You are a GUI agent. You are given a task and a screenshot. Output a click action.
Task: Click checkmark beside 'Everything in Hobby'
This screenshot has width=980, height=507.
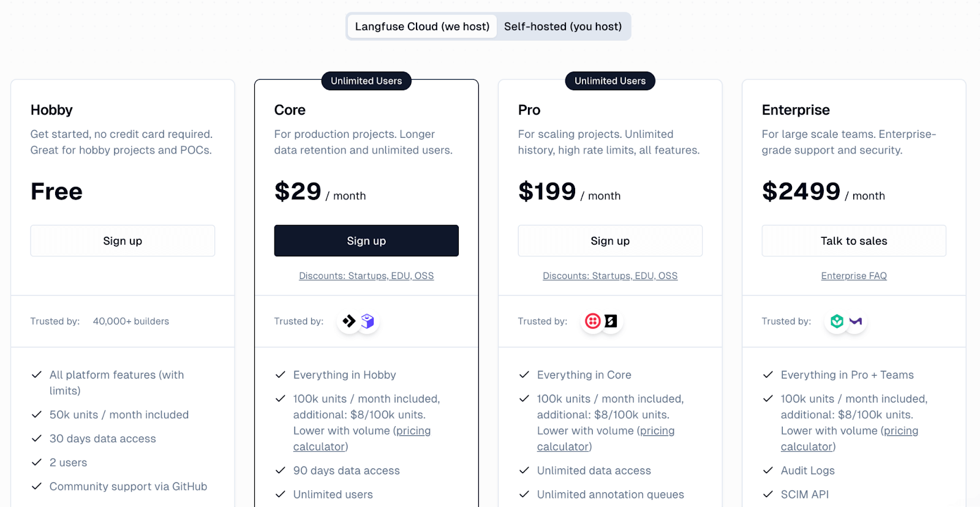[x=281, y=375]
